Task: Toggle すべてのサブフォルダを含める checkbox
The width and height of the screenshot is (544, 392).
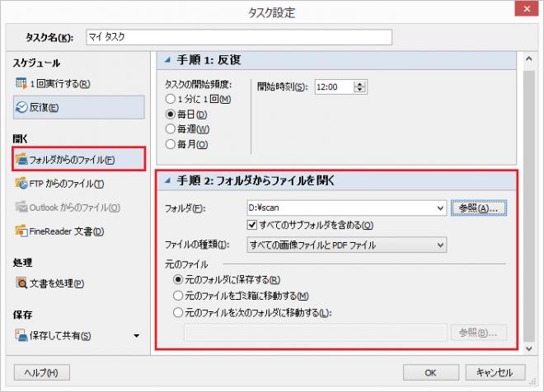Action: click(x=252, y=225)
